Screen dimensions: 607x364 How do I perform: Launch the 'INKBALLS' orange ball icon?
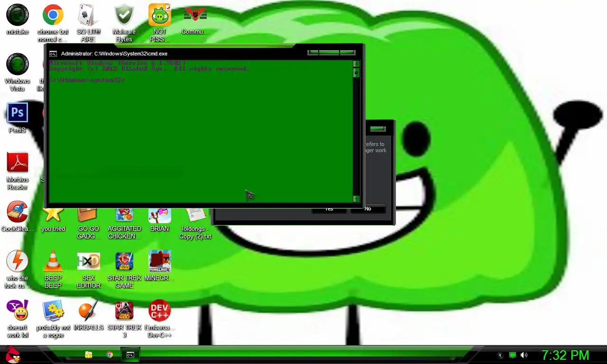click(x=88, y=315)
